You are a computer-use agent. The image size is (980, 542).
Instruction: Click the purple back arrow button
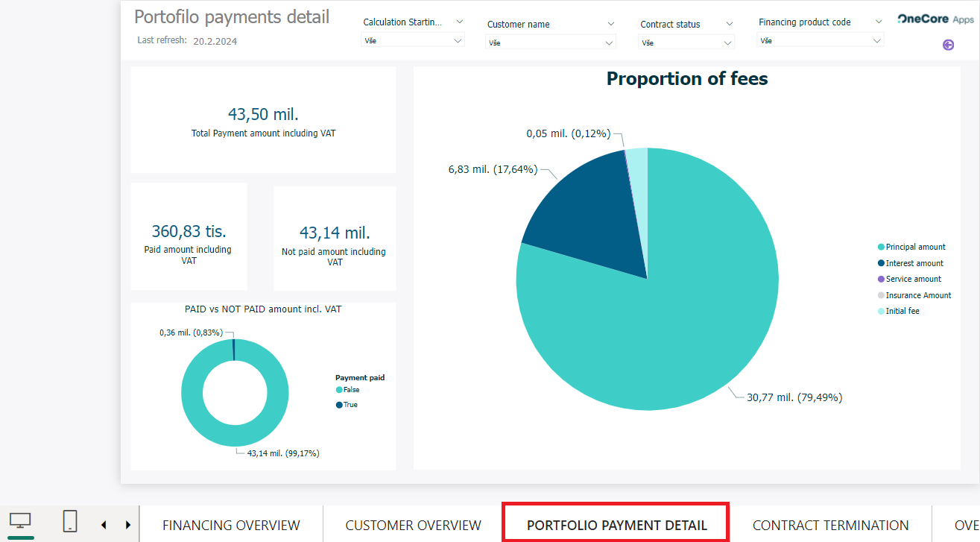point(948,45)
